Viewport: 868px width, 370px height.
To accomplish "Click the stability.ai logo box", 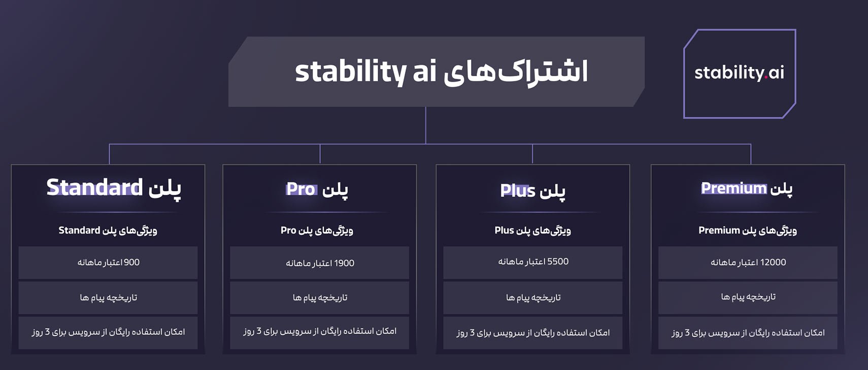I will pos(739,74).
